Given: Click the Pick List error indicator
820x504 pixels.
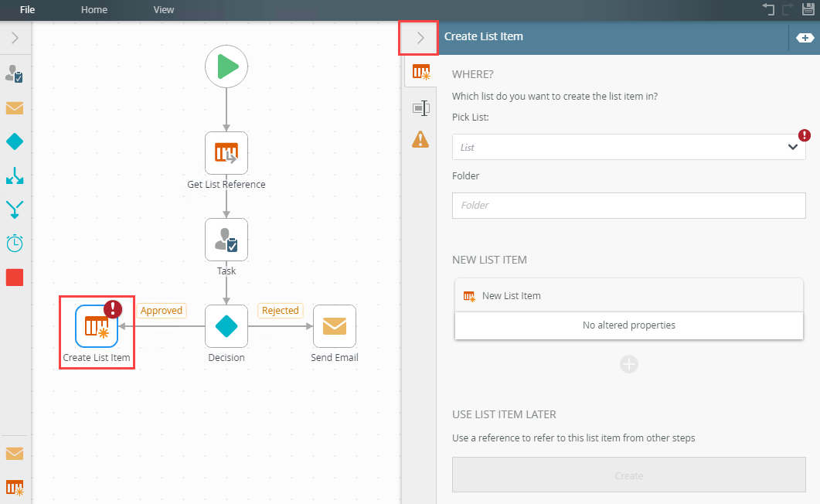Looking at the screenshot, I should [805, 135].
